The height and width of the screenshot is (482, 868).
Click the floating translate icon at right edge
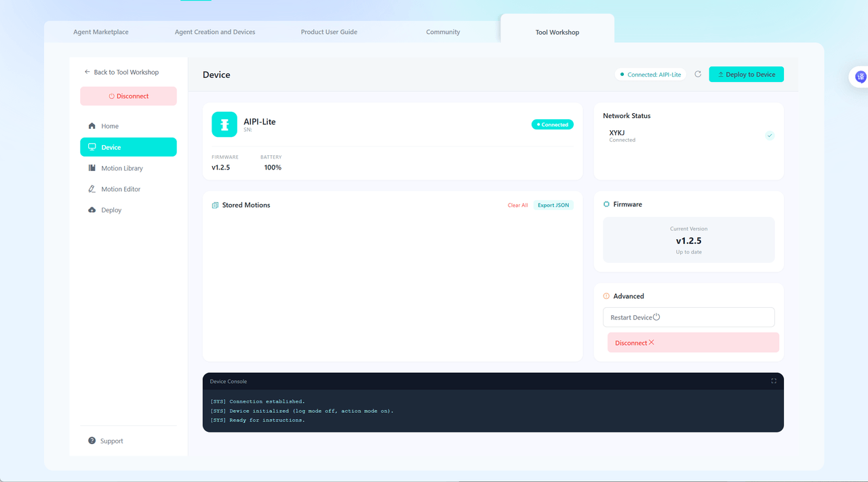tap(861, 77)
